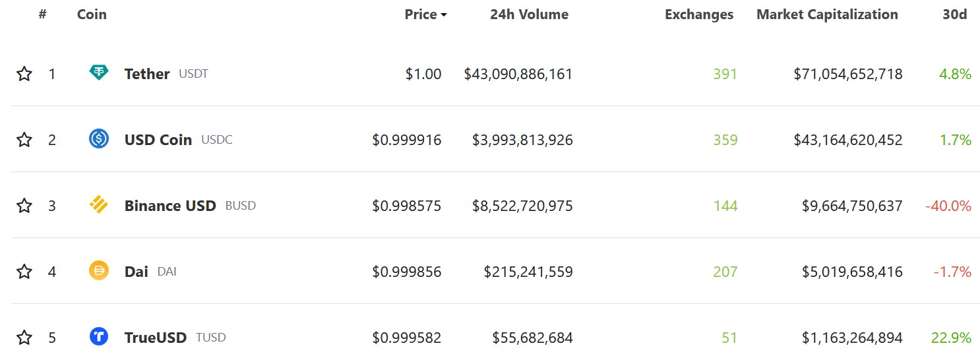The width and height of the screenshot is (980, 360).
Task: Click the Price sort arrow indicator
Action: click(444, 16)
